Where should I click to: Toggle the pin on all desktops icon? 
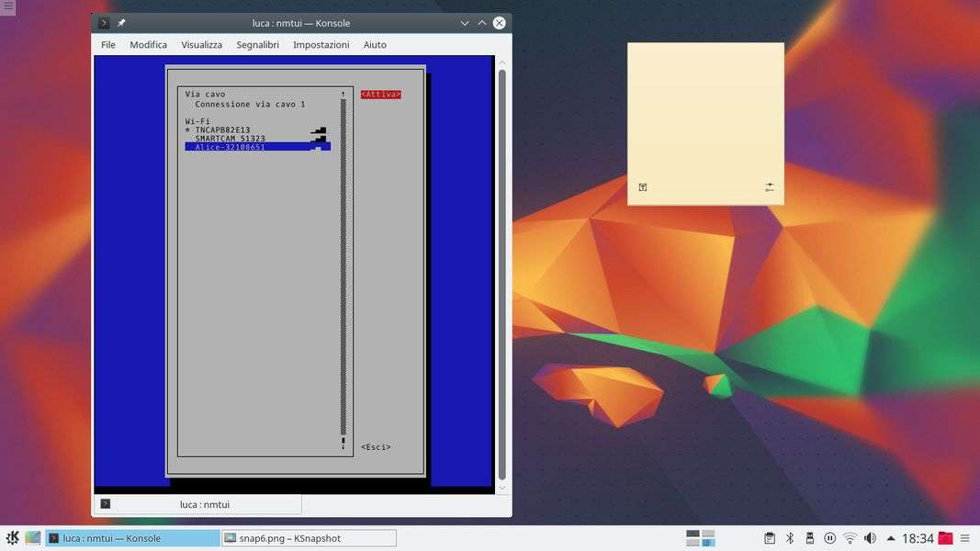[121, 23]
